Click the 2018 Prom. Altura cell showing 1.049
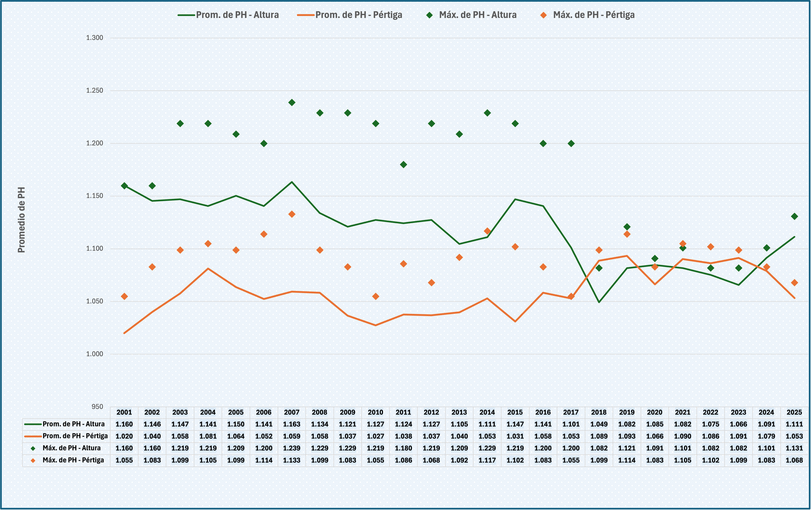812x511 pixels. pos(599,424)
